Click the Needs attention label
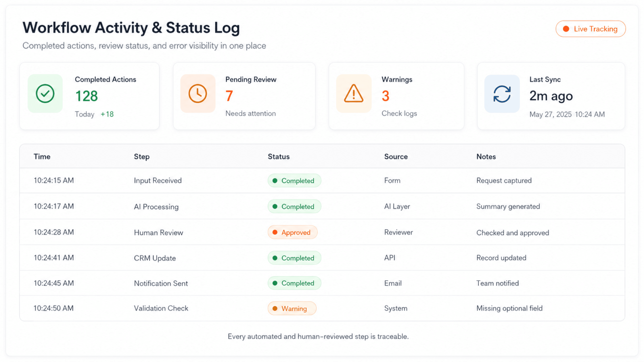 click(x=250, y=113)
